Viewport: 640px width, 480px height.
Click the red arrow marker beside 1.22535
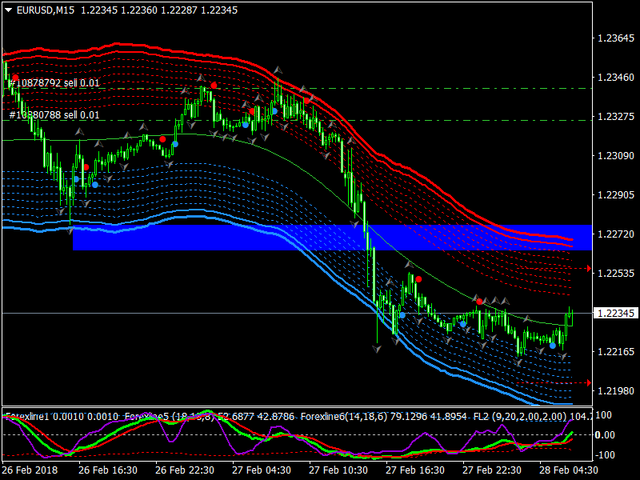(x=589, y=268)
